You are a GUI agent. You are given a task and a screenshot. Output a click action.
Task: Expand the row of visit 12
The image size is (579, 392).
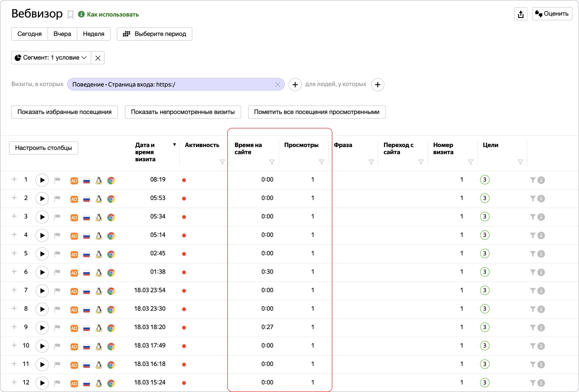[x=14, y=382]
